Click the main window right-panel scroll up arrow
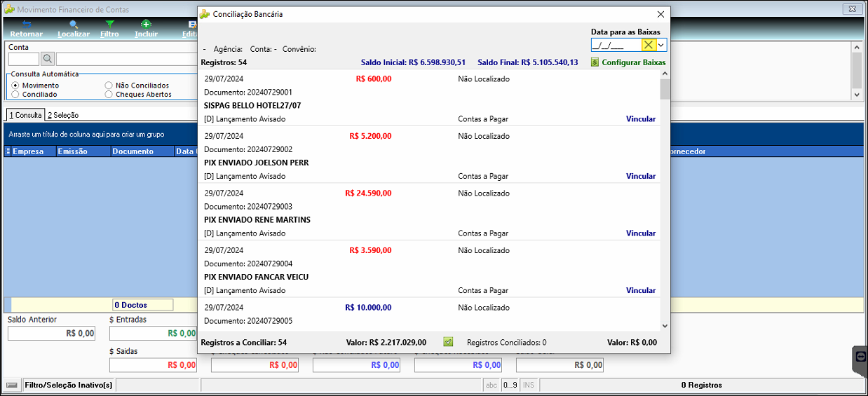The height and width of the screenshot is (396, 868). pyautogui.click(x=857, y=47)
